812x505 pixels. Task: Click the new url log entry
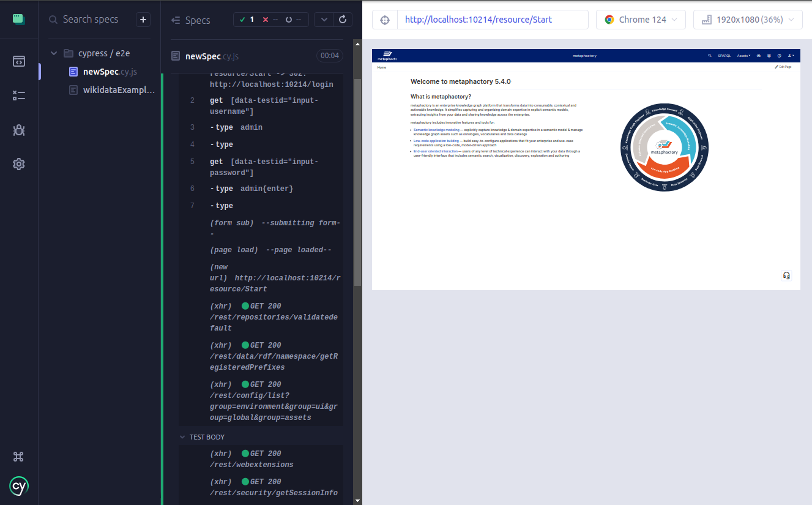click(261, 278)
